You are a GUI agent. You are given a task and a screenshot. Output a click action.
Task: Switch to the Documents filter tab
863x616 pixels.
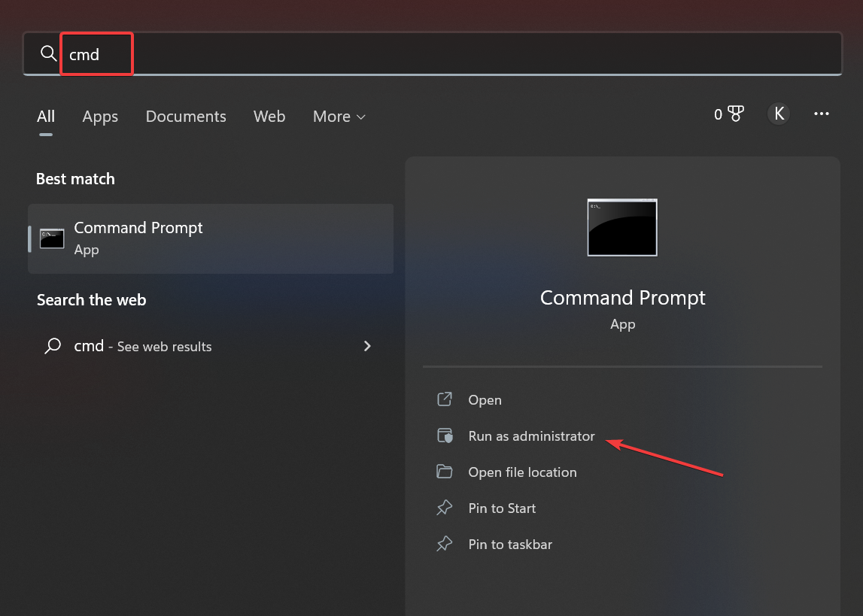[x=186, y=117]
